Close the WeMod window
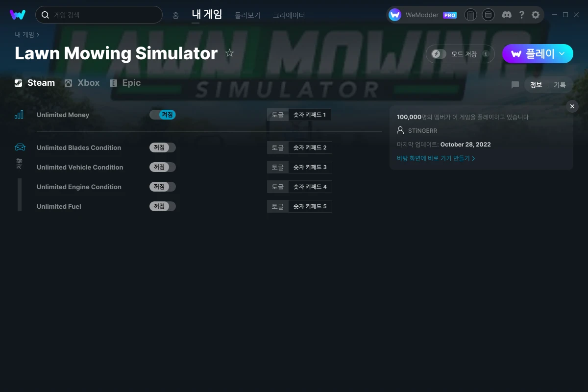Screen dimensions: 588x392 click(x=577, y=15)
